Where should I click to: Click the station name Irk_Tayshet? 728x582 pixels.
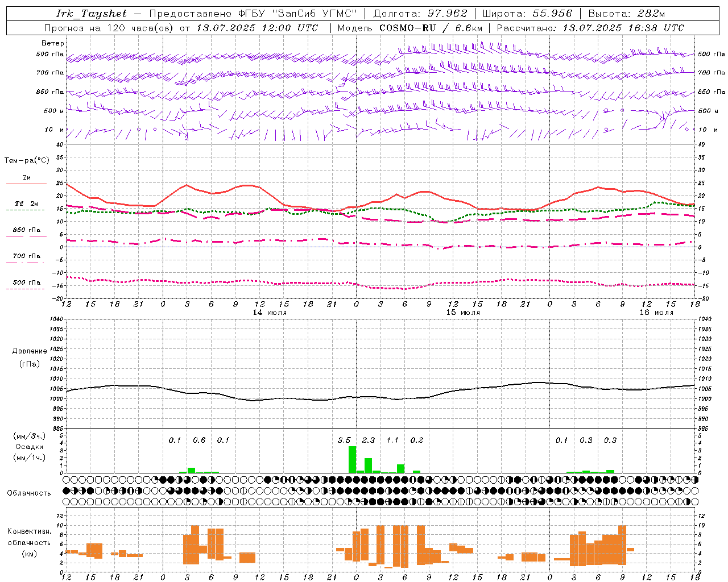91,14
